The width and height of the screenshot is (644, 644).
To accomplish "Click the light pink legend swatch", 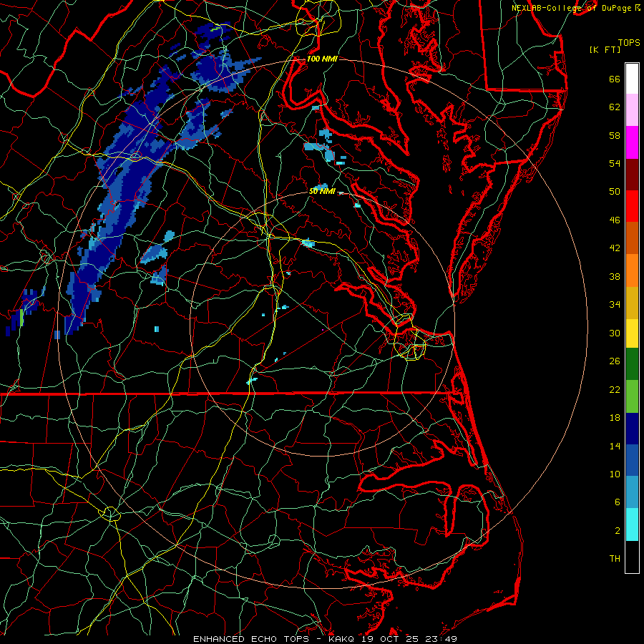I will 632,110.
